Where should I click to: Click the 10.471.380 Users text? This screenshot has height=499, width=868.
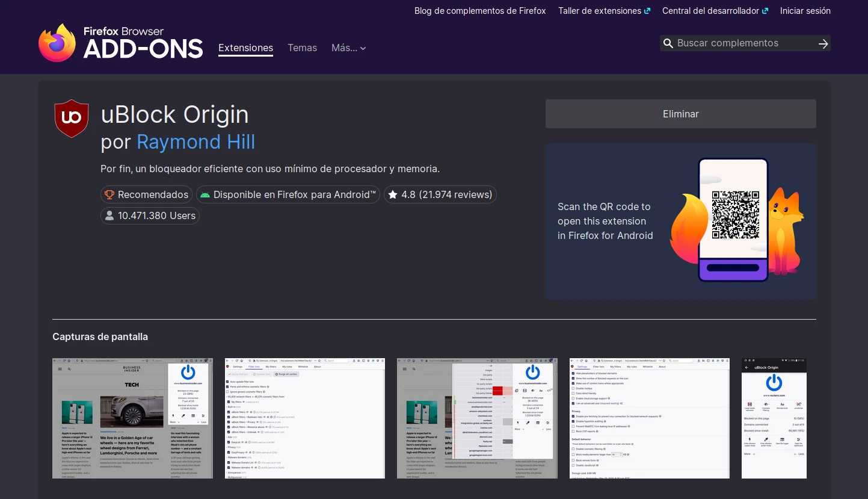point(156,215)
